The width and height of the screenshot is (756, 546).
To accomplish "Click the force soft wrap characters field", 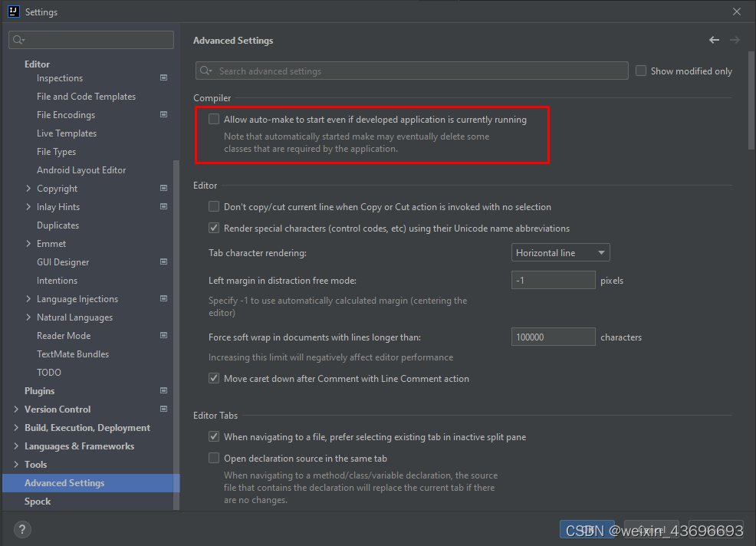I will click(553, 337).
